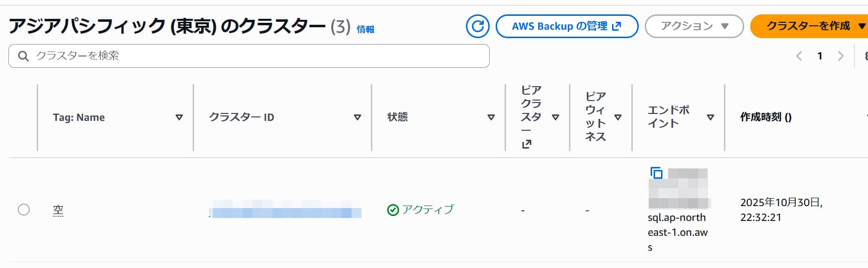Focus the クラスターを検索 search field

[x=257, y=56]
